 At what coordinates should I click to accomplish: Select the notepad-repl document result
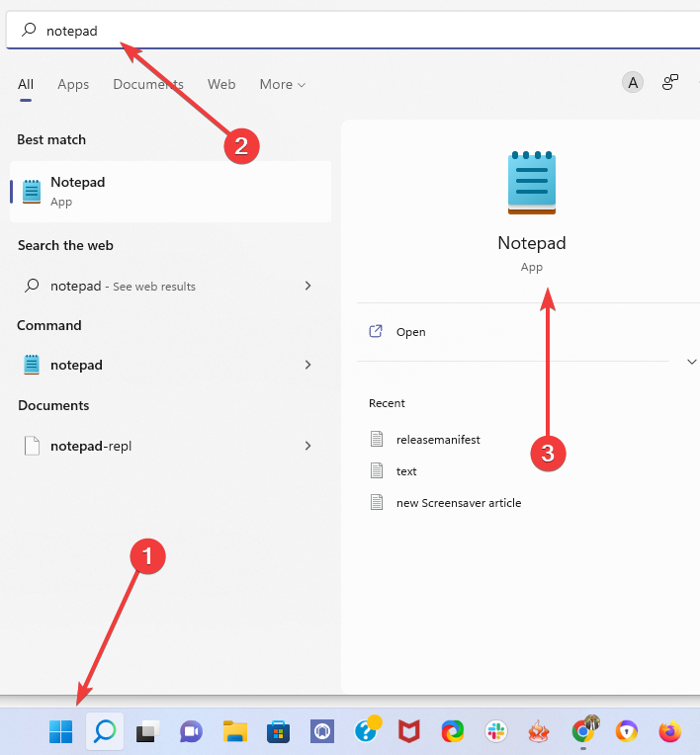(169, 446)
